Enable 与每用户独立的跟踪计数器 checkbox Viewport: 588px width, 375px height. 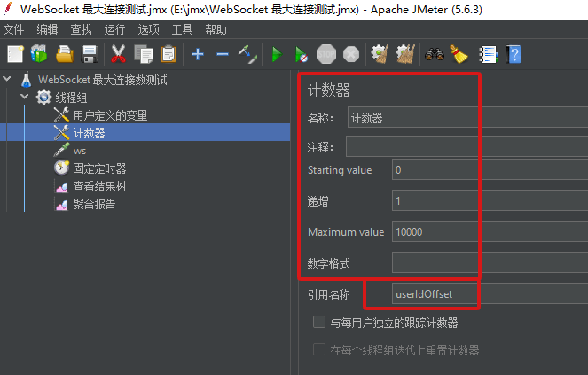[319, 322]
